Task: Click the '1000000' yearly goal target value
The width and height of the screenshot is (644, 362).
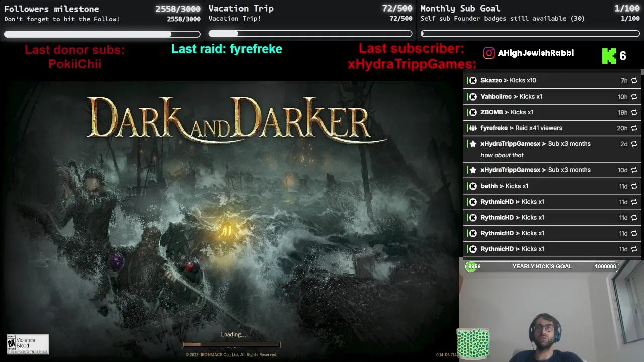Action: (x=605, y=266)
